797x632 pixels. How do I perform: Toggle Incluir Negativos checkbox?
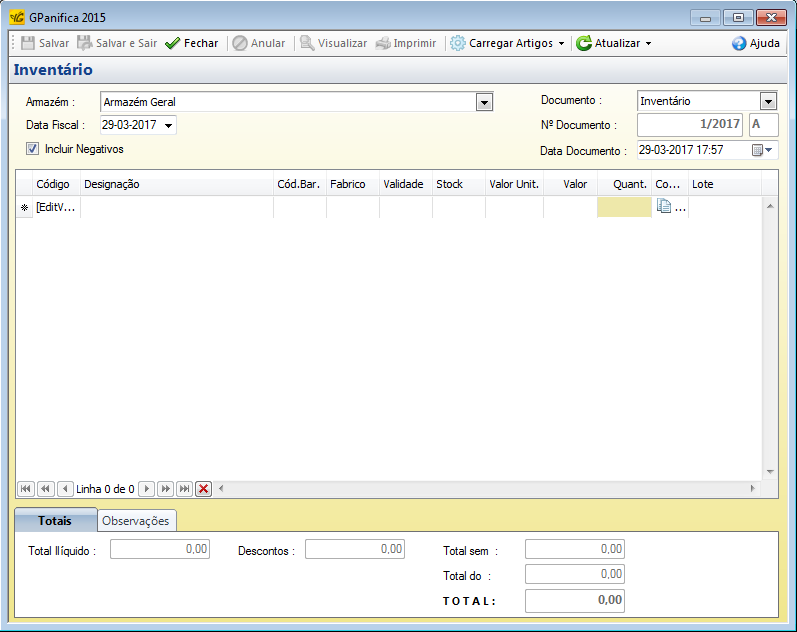pyautogui.click(x=33, y=149)
